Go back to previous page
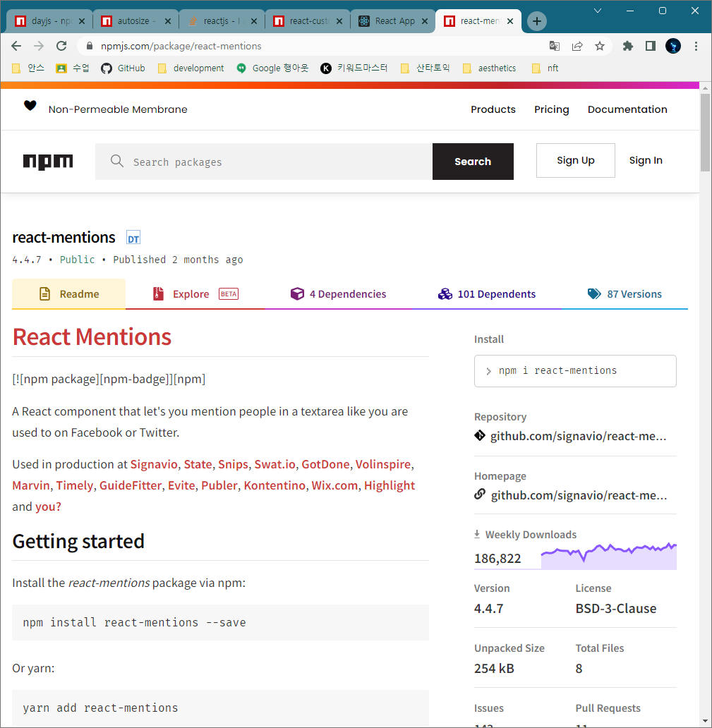Viewport: 712px width, 728px height. click(16, 46)
